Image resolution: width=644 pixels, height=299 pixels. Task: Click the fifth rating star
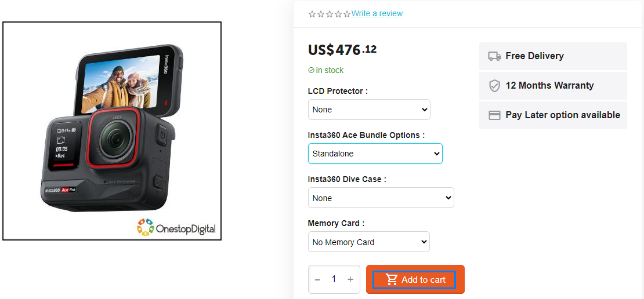(x=347, y=14)
